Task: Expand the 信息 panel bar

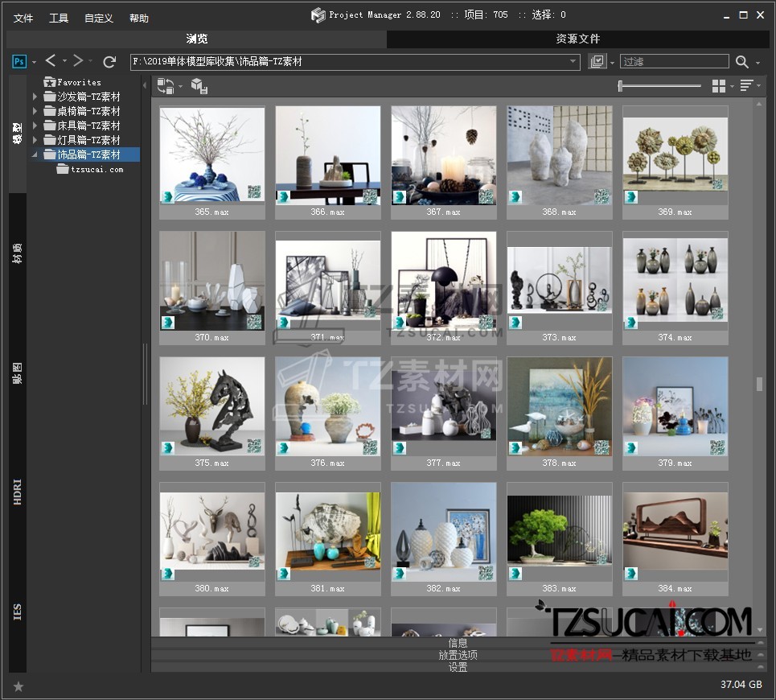Action: (458, 643)
